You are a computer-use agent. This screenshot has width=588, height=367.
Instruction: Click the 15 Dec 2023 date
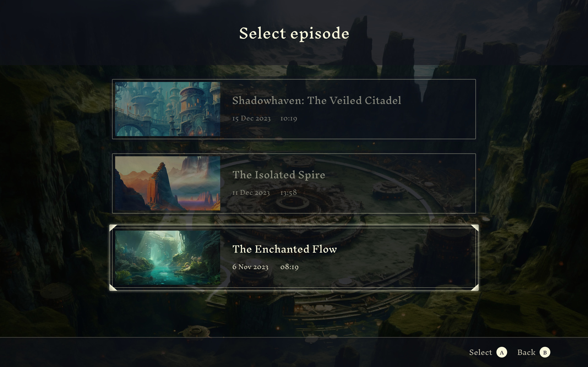251,119
